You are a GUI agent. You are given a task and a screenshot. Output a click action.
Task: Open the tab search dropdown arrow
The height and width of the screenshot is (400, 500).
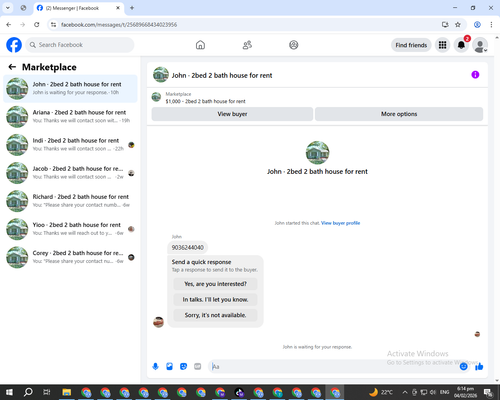[8, 8]
